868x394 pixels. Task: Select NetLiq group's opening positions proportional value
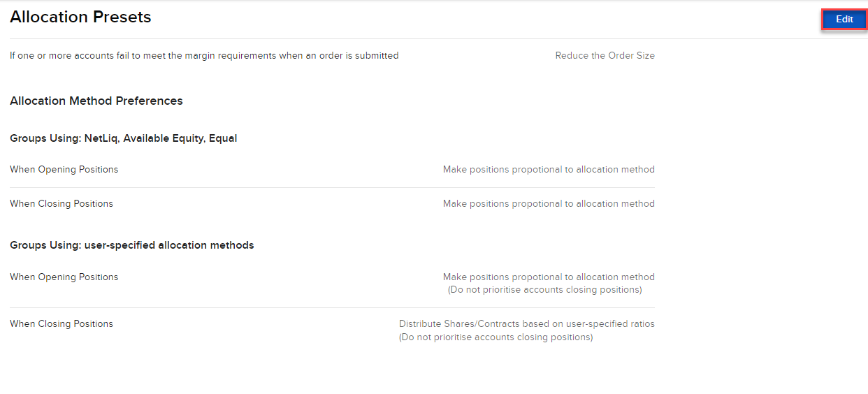click(549, 170)
